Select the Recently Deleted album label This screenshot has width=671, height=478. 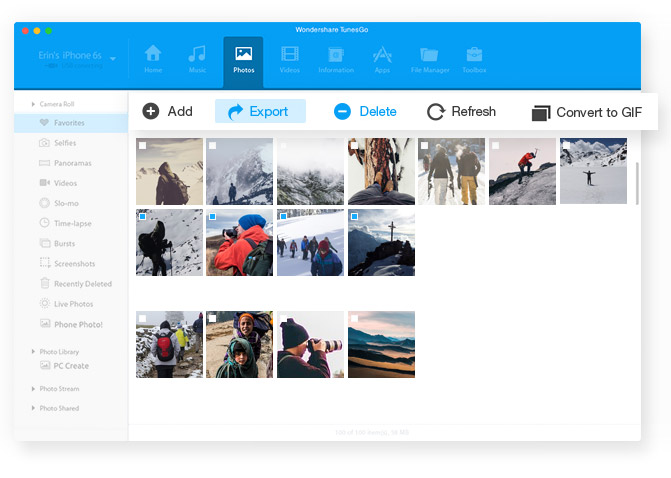[83, 284]
